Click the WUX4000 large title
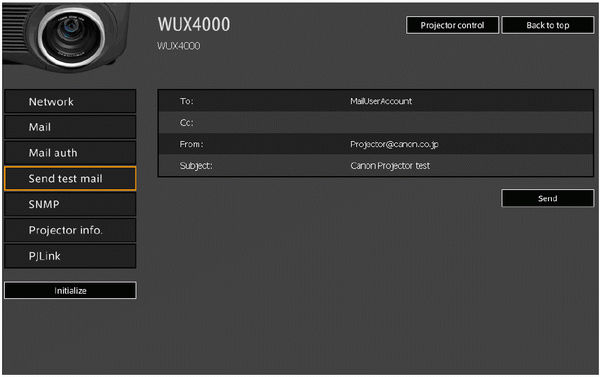Screen dimensions: 600x377 tap(194, 24)
